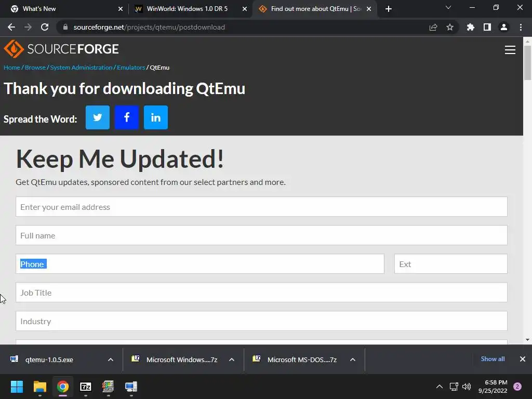The width and height of the screenshot is (532, 399).
Task: Open tab search chevron
Action: coord(448,7)
